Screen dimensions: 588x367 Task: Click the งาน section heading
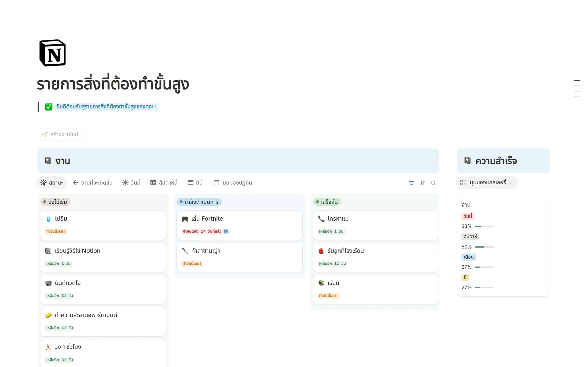(63, 161)
